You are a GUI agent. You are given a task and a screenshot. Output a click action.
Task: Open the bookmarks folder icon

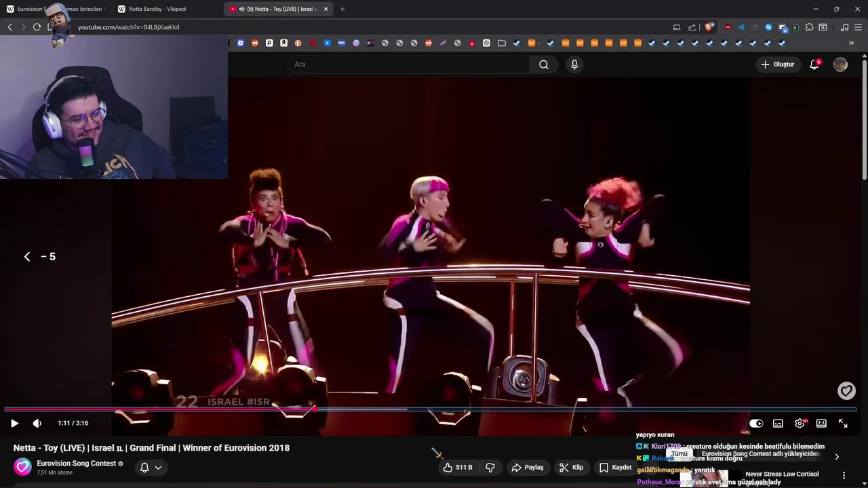(502, 43)
